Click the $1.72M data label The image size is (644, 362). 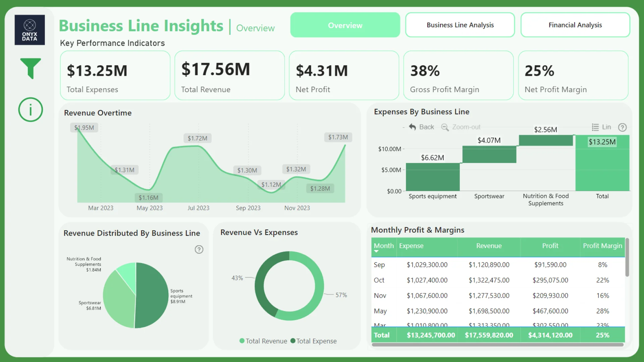(x=198, y=138)
